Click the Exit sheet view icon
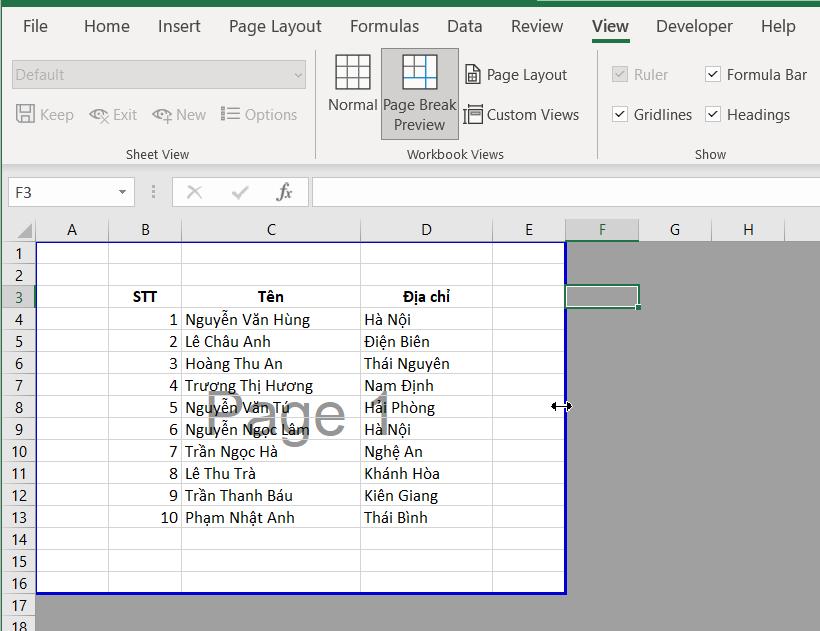820x631 pixels. pos(99,114)
